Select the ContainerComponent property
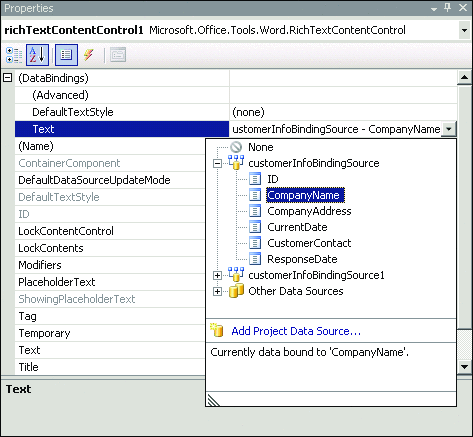The height and width of the screenshot is (437, 473). 110,163
